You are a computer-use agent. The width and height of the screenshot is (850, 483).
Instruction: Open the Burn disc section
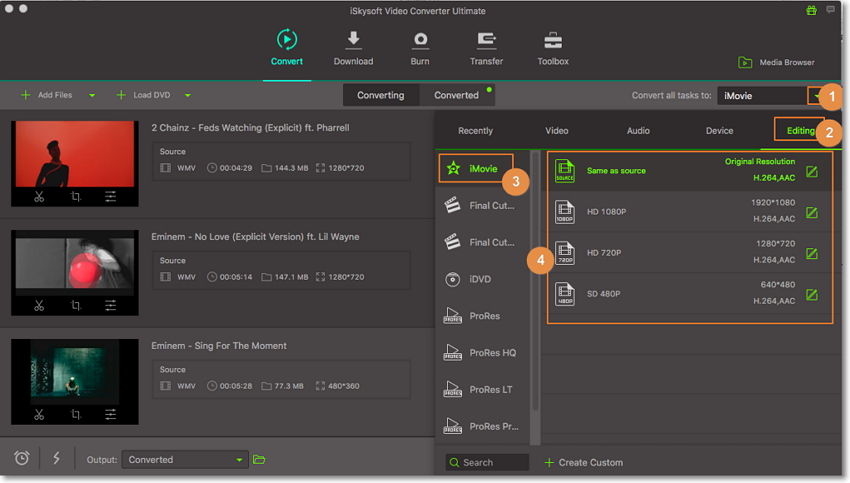421,41
